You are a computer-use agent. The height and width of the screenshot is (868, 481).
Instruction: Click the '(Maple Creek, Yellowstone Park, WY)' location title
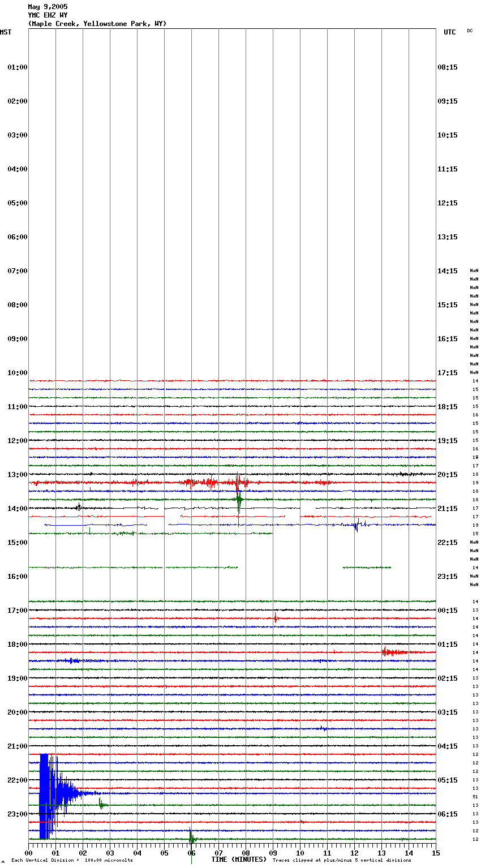click(x=97, y=24)
